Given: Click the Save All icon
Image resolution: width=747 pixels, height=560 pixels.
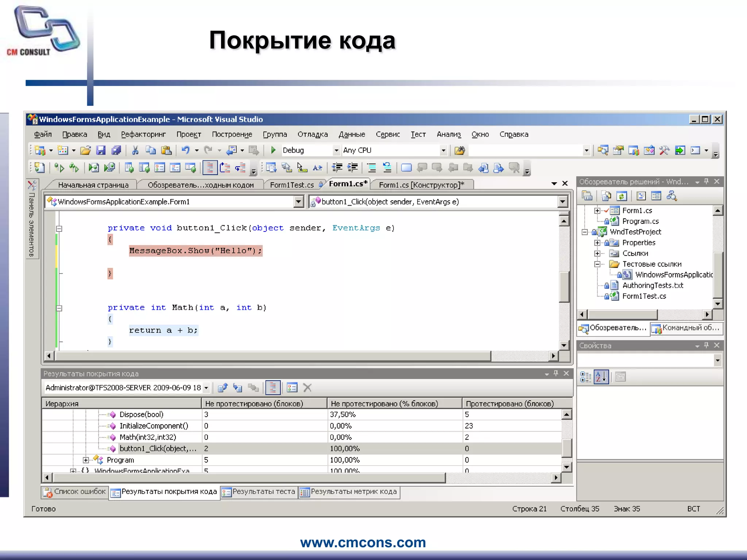Looking at the screenshot, I should [116, 150].
